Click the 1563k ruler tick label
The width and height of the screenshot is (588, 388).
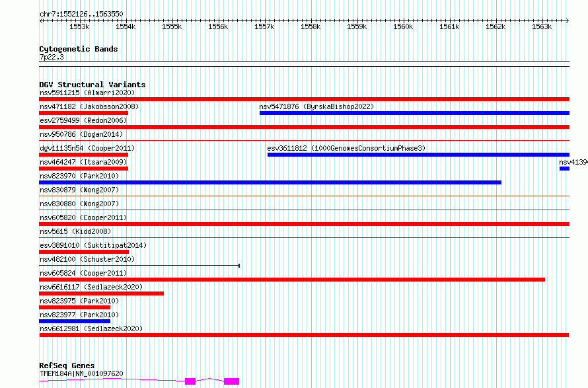pos(542,26)
